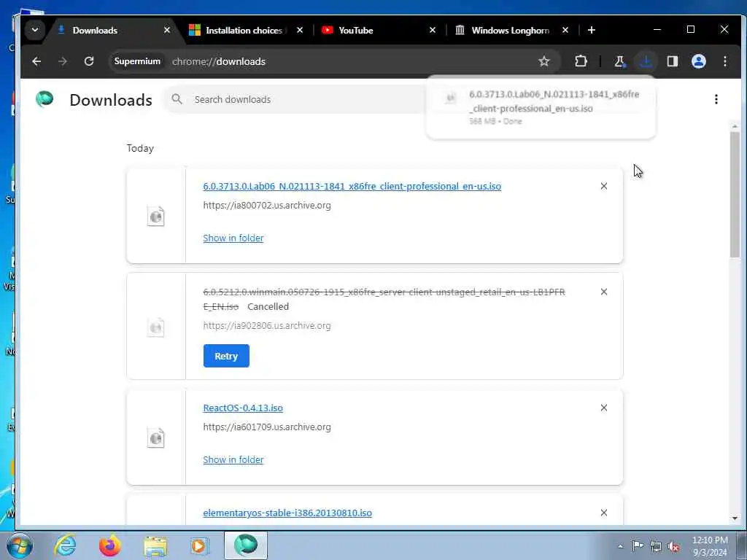Click the ia902806.us.archive.org source URL
The image size is (747, 560).
click(x=267, y=326)
